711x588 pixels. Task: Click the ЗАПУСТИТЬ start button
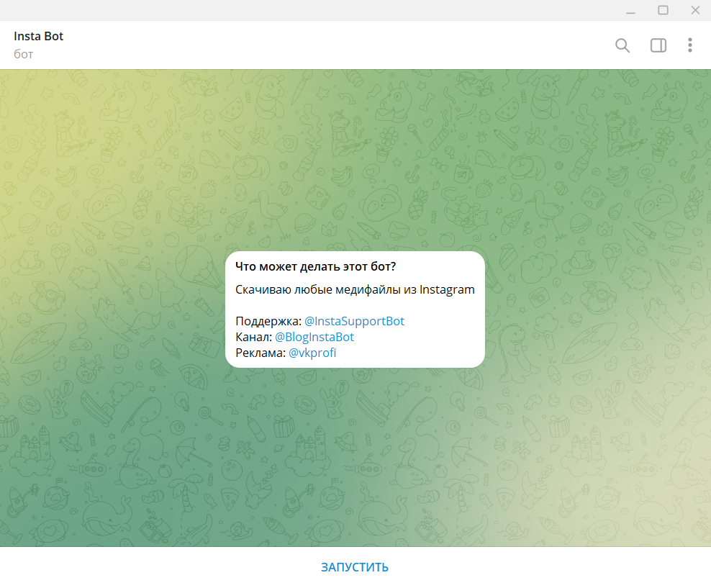click(355, 567)
